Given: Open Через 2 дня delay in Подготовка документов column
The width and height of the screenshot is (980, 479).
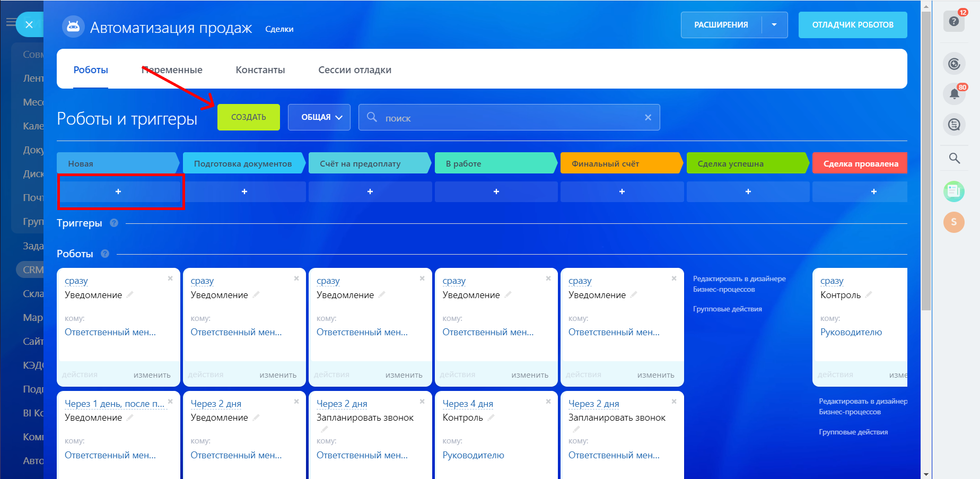Looking at the screenshot, I should 216,404.
